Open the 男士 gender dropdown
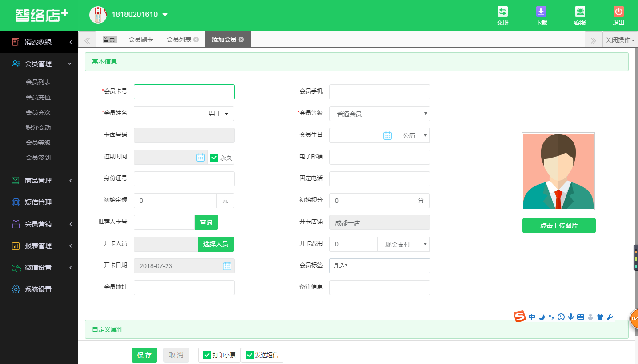This screenshot has height=364, width=638. tap(219, 114)
